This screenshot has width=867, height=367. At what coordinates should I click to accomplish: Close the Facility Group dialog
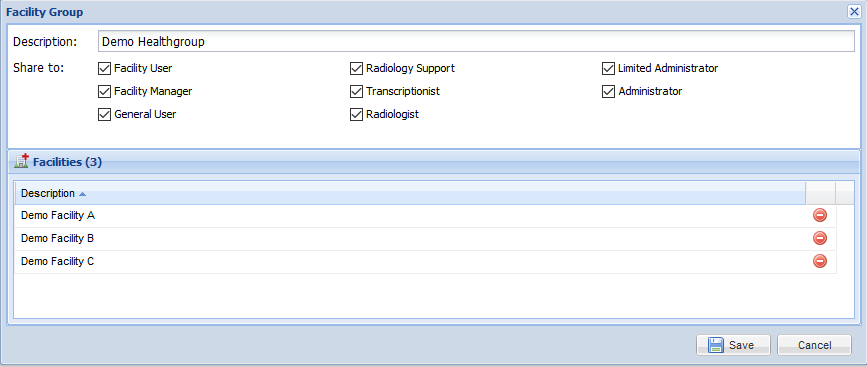854,12
